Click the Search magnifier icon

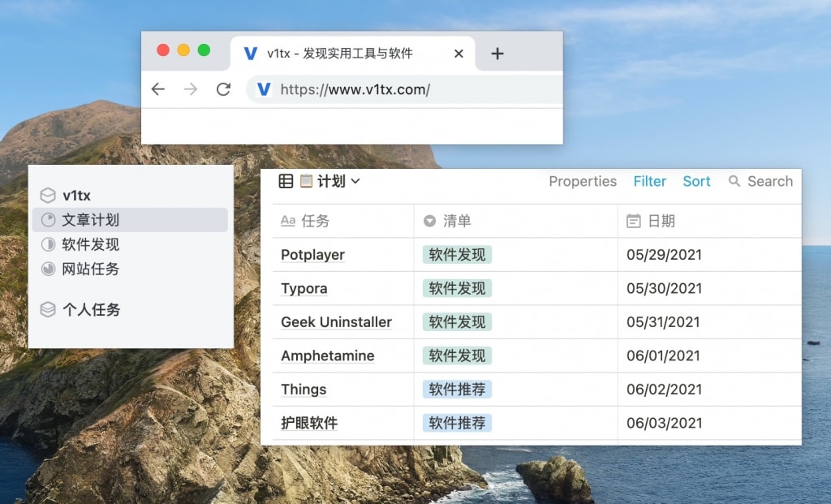pos(734,181)
